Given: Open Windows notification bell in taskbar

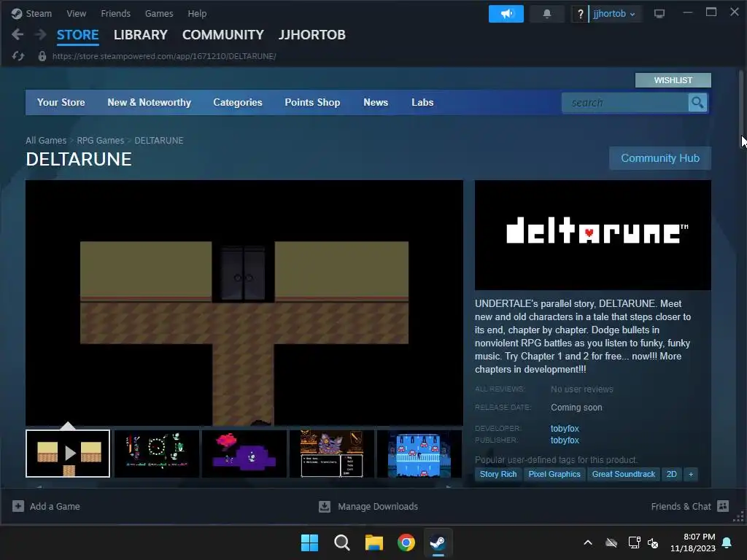Looking at the screenshot, I should click(727, 542).
